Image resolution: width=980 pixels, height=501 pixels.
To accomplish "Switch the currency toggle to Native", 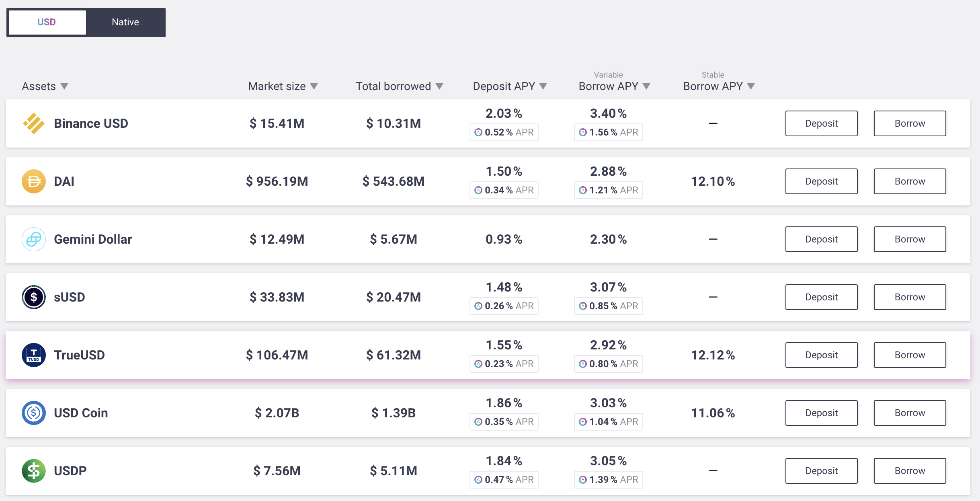I will click(x=125, y=22).
